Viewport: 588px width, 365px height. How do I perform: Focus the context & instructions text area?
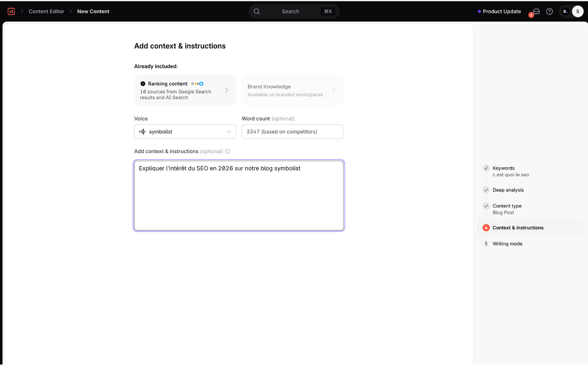239,196
